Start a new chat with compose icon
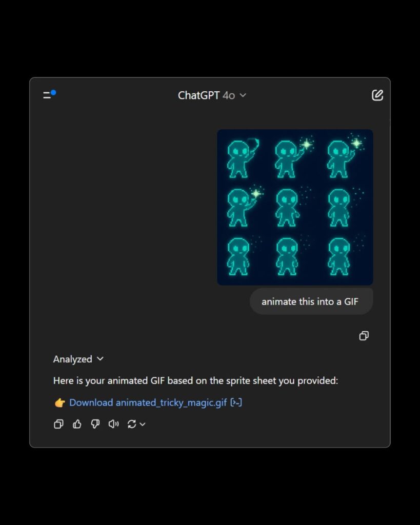Screen dimensions: 420x525 (x=377, y=95)
